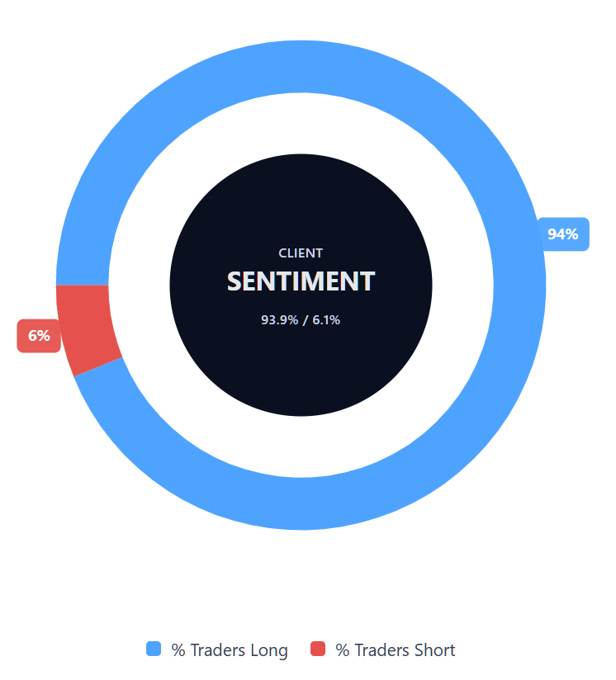Select the red short-traders donut slice
This screenshot has width=616, height=680.
[x=88, y=326]
